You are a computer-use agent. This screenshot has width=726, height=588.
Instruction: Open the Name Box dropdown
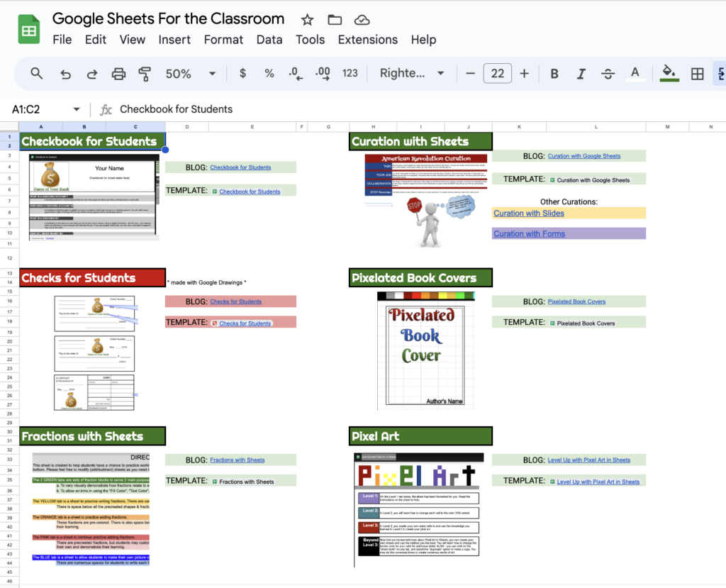(x=78, y=109)
